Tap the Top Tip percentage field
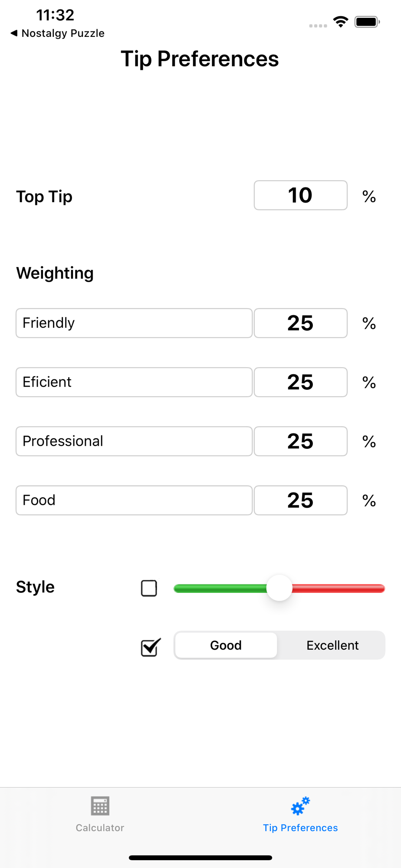 point(300,195)
